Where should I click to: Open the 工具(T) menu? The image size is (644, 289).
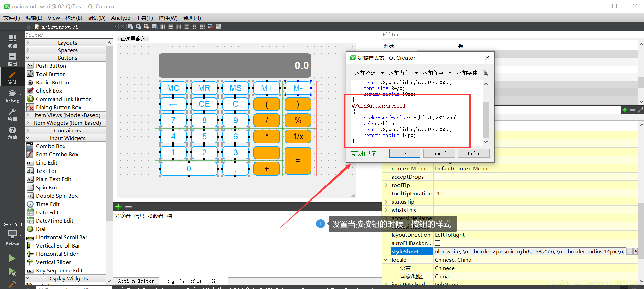(x=144, y=18)
